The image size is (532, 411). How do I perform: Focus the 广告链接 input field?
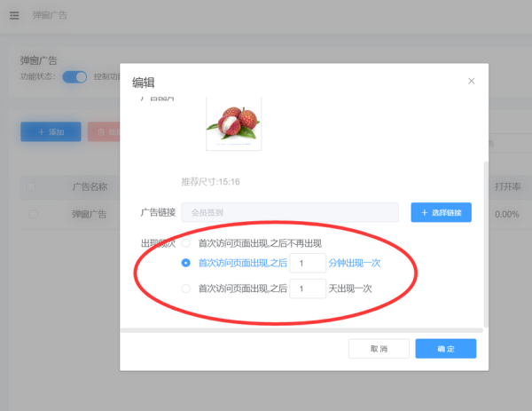pyautogui.click(x=289, y=212)
